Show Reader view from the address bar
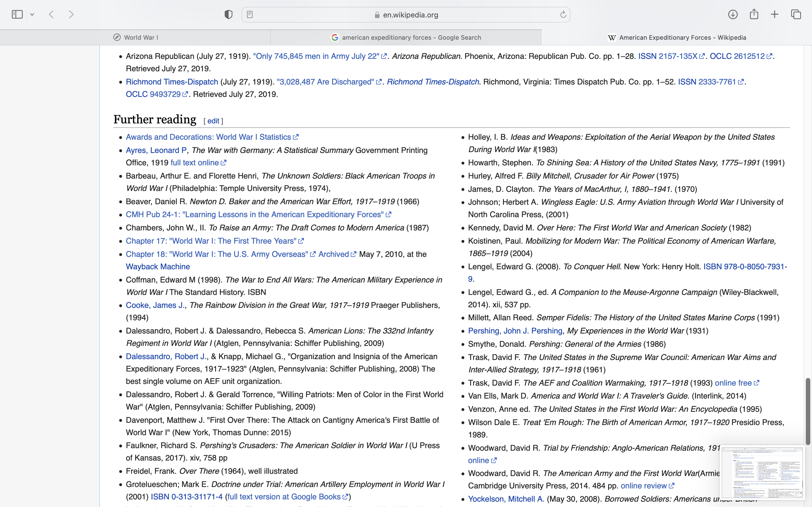812x507 pixels. (250, 14)
